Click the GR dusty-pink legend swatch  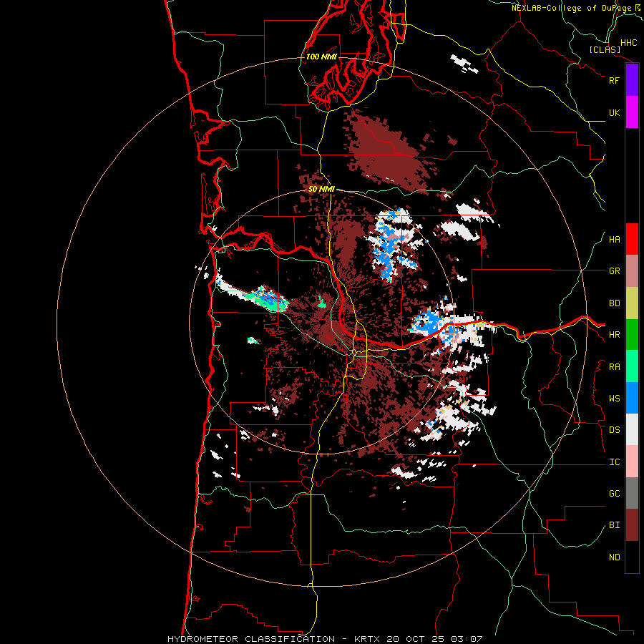632,271
